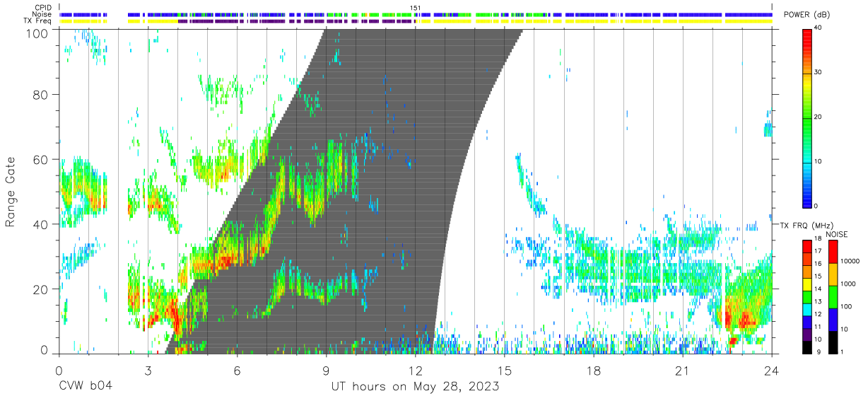Click the red top of the POWER colorbar
Screen dimensions: 868x401
808,37
